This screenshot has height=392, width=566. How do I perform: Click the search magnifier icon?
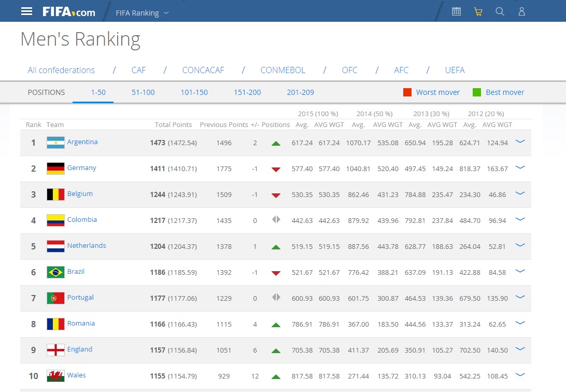(x=500, y=11)
